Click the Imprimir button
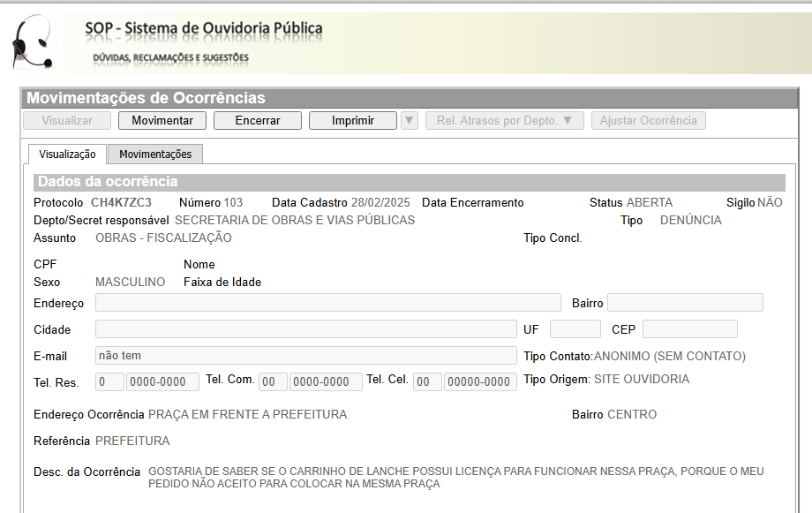This screenshot has height=513, width=812. 352,121
